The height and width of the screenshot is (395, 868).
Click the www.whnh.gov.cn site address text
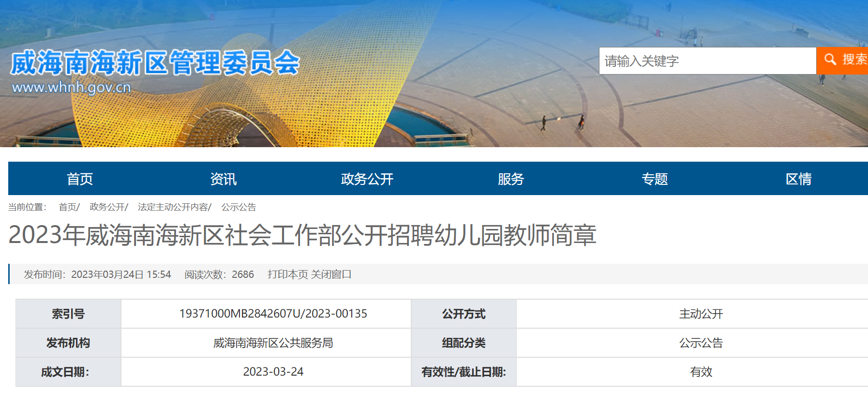pos(71,88)
